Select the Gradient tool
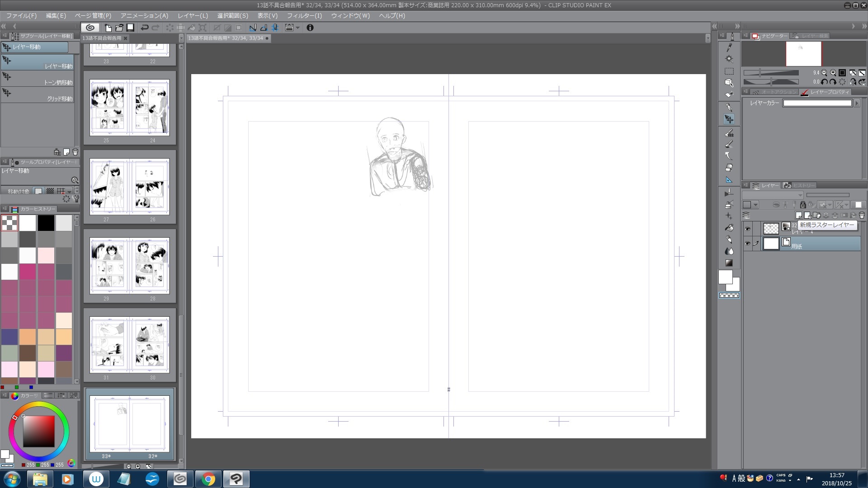The height and width of the screenshot is (488, 868). point(729,263)
